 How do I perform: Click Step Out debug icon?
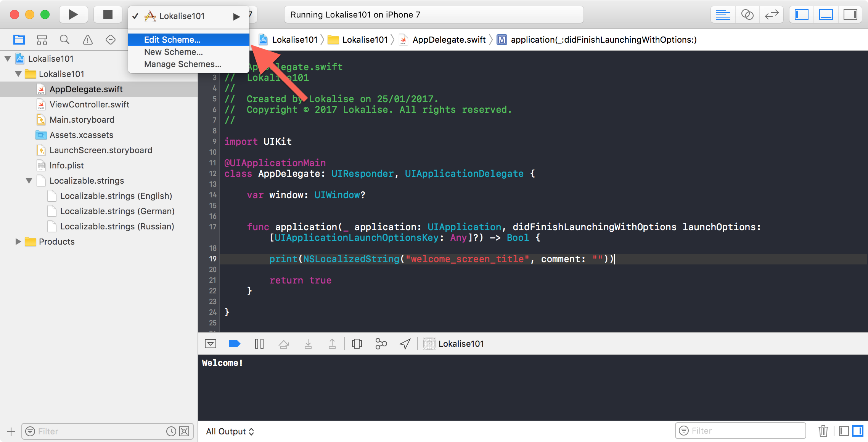point(332,344)
